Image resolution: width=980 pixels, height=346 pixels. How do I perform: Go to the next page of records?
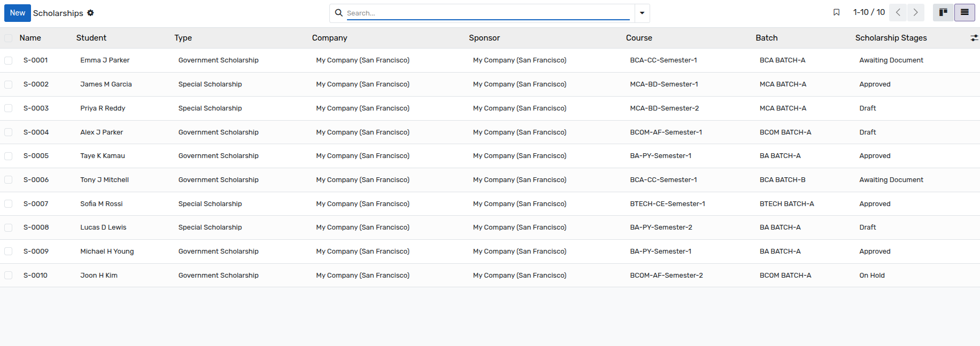pos(916,12)
